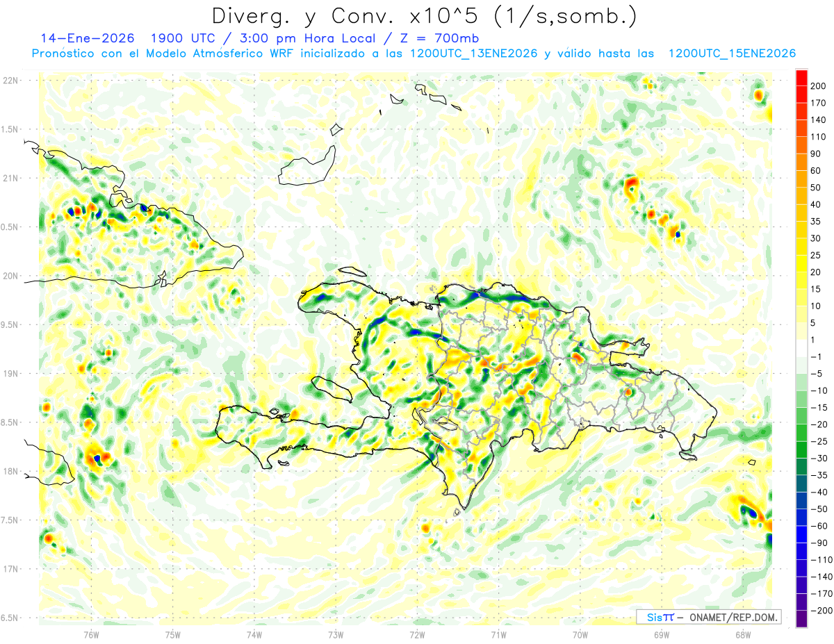Click the '70W' longitude label
Image resolution: width=834 pixels, height=644 pixels.
(580, 634)
